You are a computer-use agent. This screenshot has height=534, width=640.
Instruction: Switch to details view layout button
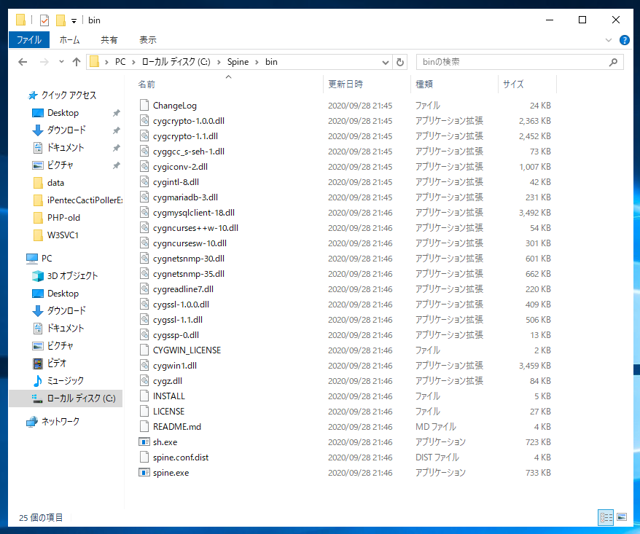606,518
